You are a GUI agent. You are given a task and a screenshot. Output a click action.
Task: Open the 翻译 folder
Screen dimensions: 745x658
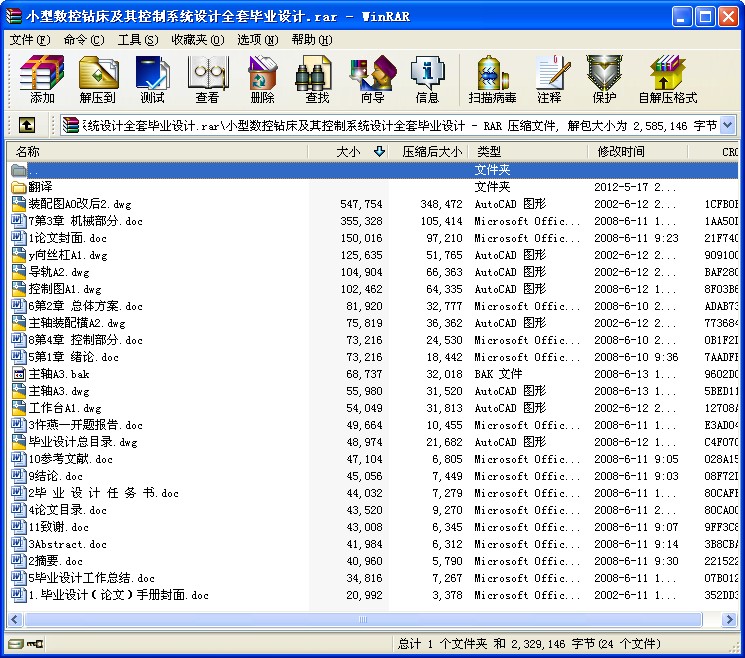[x=42, y=187]
